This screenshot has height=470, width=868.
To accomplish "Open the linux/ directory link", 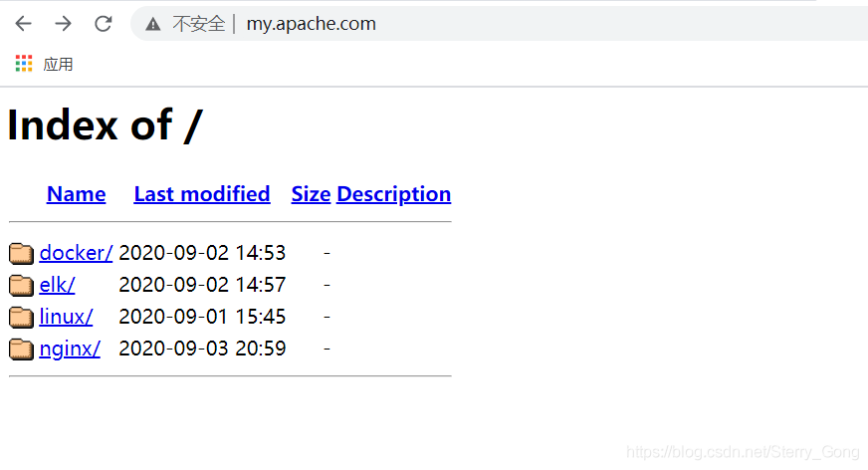I will [66, 317].
